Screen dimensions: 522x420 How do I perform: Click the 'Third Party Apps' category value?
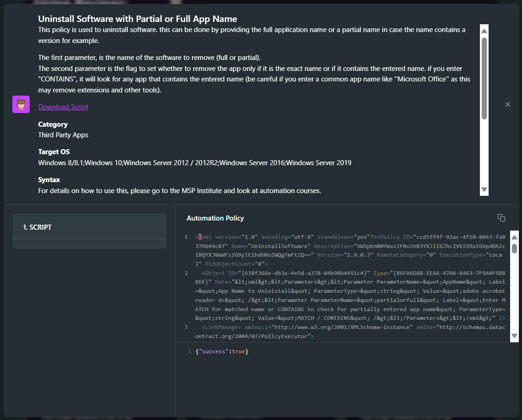tap(63, 135)
